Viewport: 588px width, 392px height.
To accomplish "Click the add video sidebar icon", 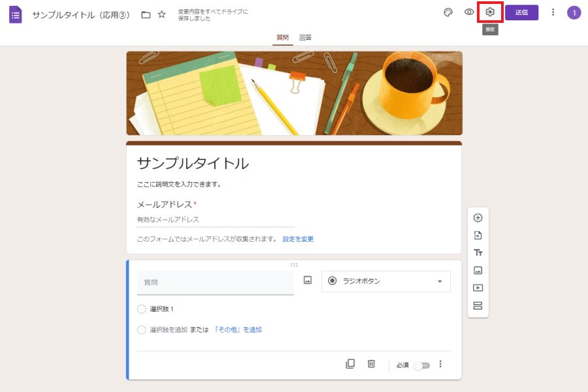I will coord(478,287).
